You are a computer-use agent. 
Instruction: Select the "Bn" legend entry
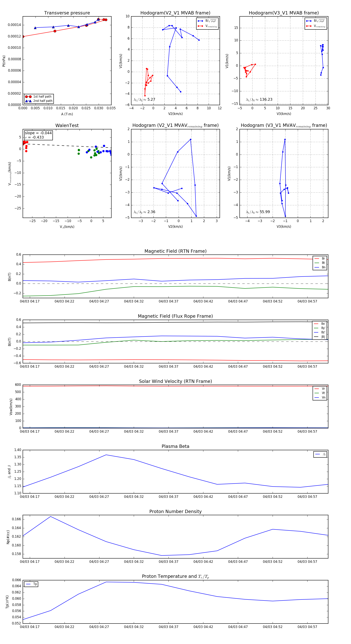click(x=320, y=267)
